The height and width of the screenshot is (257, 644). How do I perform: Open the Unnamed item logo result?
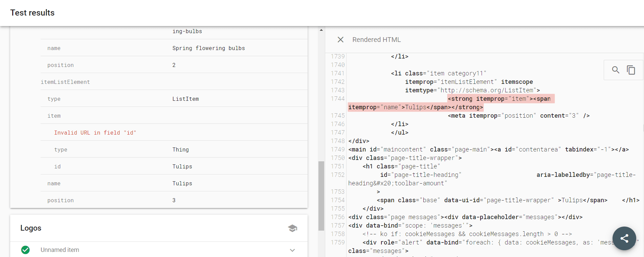[x=60, y=250]
